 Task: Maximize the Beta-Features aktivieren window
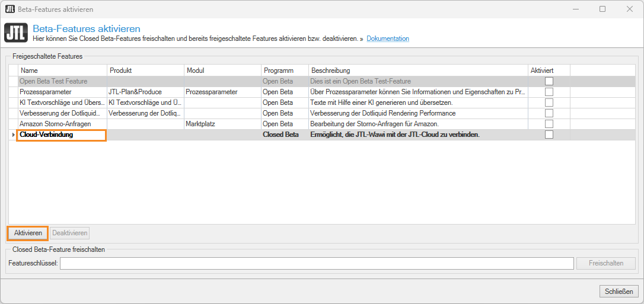click(602, 9)
